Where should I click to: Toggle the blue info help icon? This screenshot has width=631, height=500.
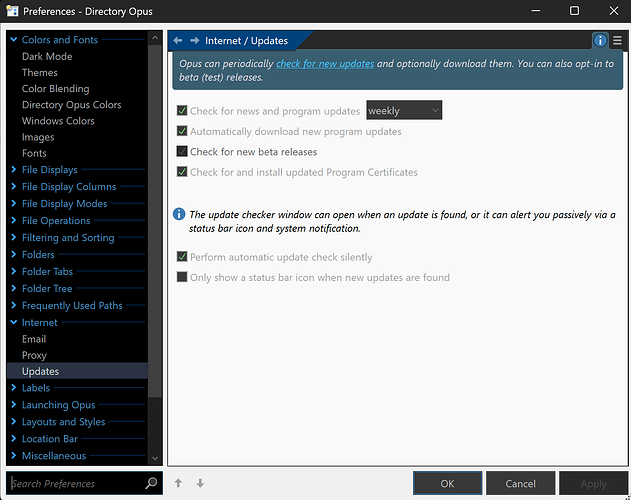pos(600,41)
